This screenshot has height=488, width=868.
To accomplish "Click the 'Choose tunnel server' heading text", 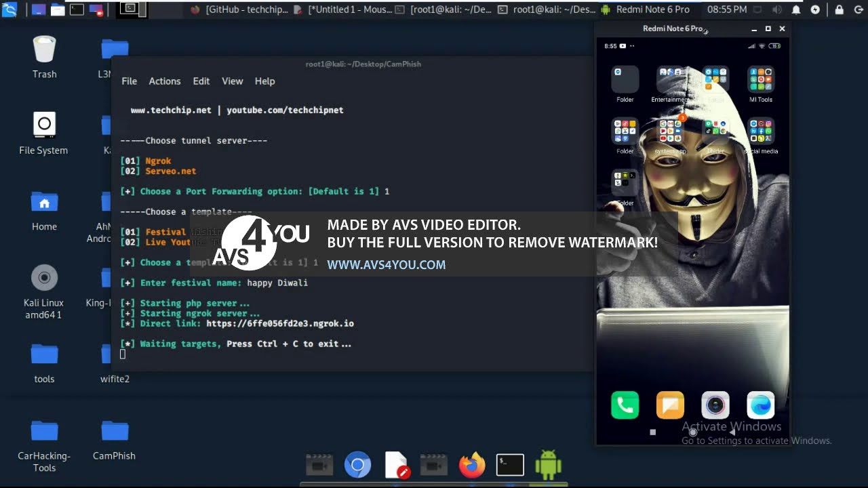I will point(194,140).
